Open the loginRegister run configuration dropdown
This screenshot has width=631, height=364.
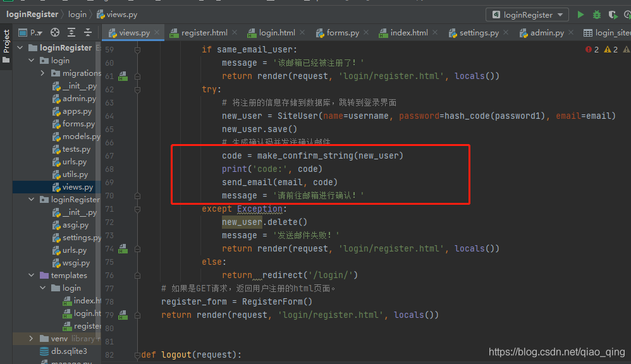tap(527, 15)
